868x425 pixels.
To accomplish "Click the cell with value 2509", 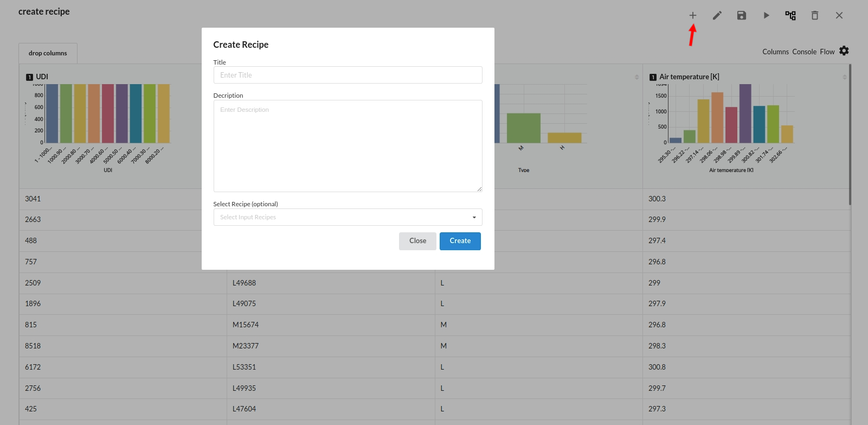I will pyautogui.click(x=123, y=283).
